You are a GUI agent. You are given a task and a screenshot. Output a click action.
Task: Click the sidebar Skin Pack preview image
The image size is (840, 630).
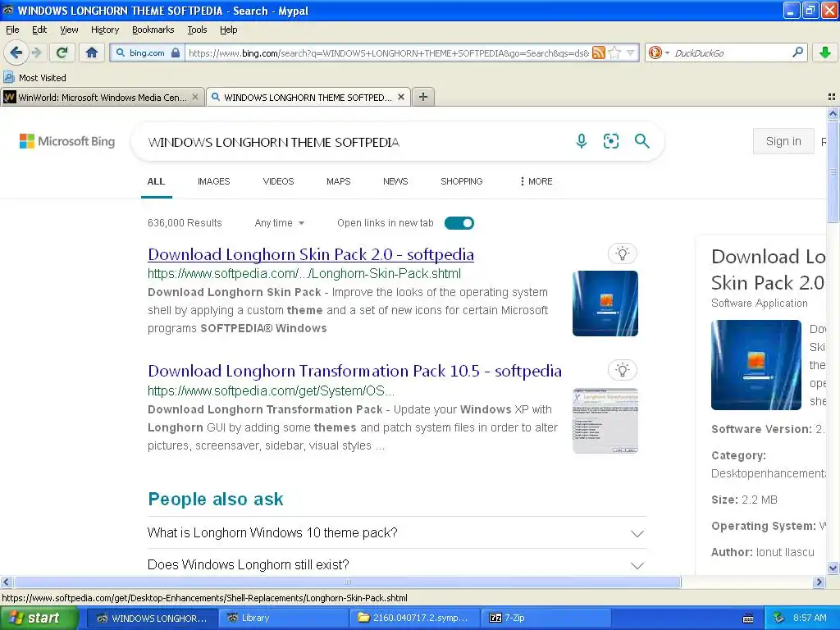[x=756, y=365]
